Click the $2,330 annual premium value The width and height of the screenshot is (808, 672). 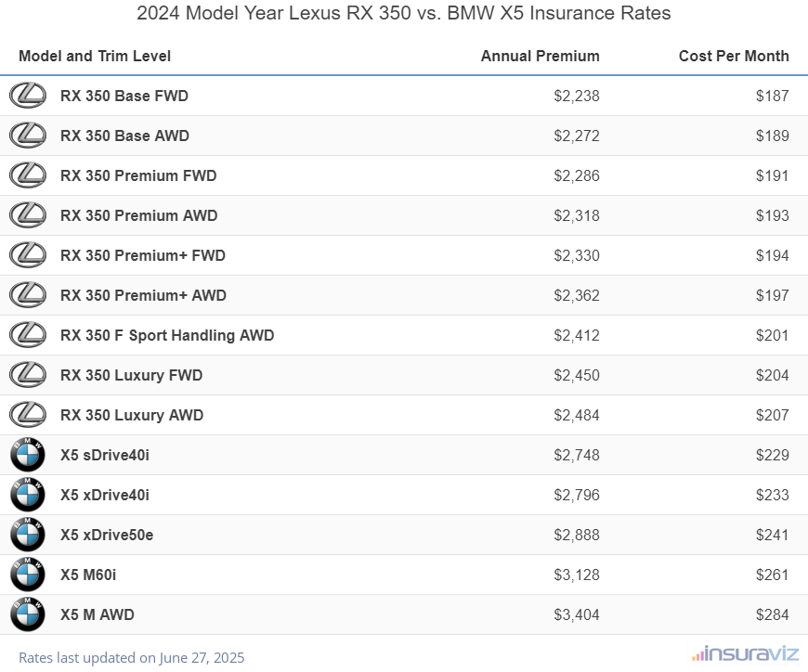pyautogui.click(x=577, y=255)
